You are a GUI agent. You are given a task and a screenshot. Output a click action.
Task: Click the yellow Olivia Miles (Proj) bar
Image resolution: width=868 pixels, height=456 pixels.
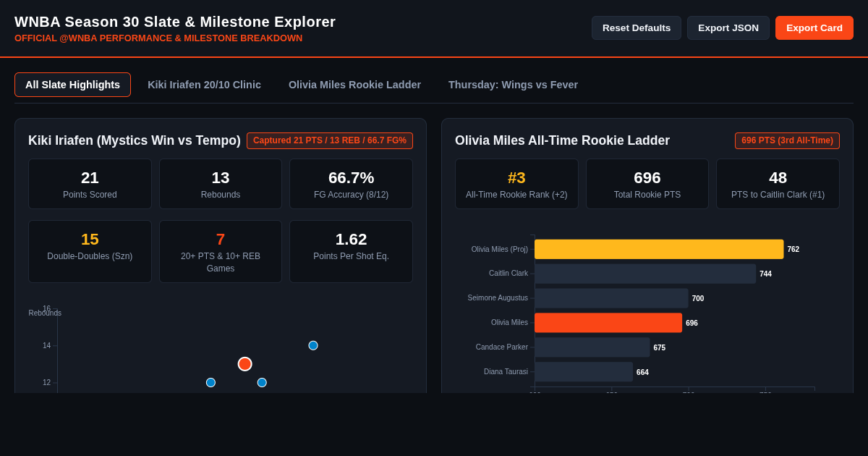pos(659,249)
